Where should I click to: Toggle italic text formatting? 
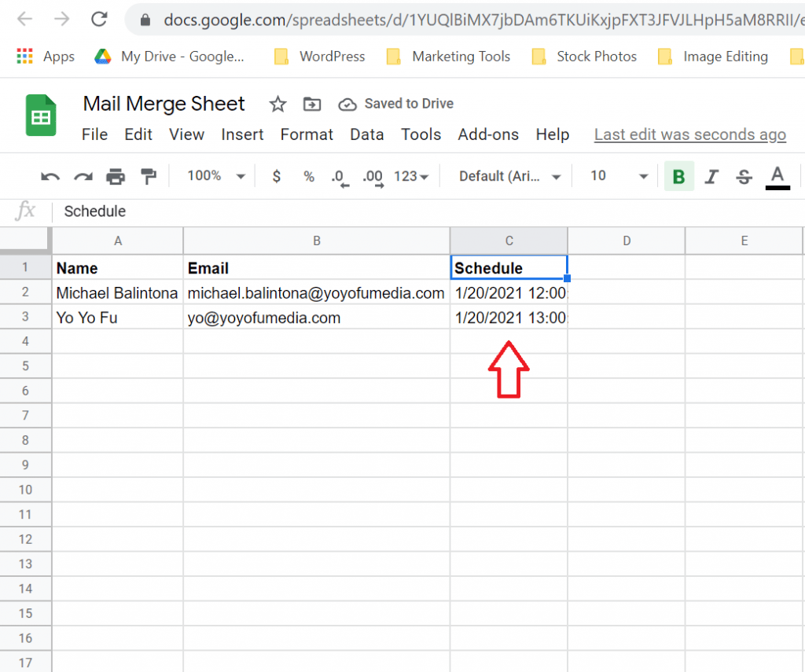711,177
